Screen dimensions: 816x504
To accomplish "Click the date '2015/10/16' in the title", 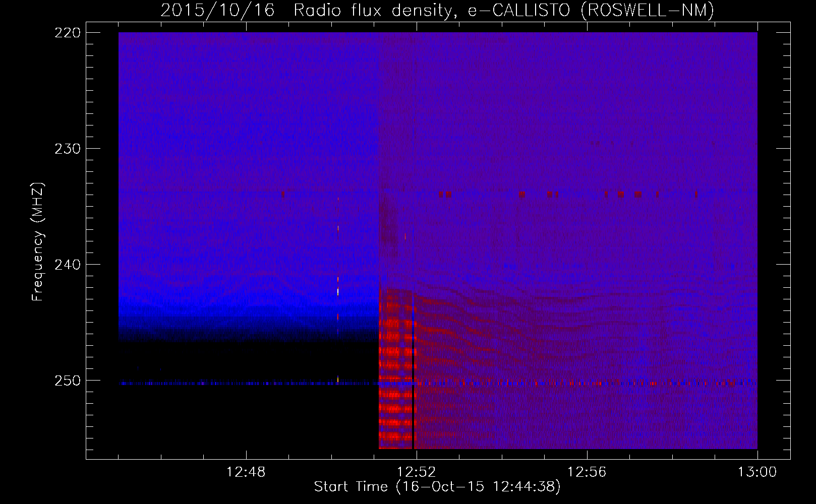I will (x=217, y=10).
